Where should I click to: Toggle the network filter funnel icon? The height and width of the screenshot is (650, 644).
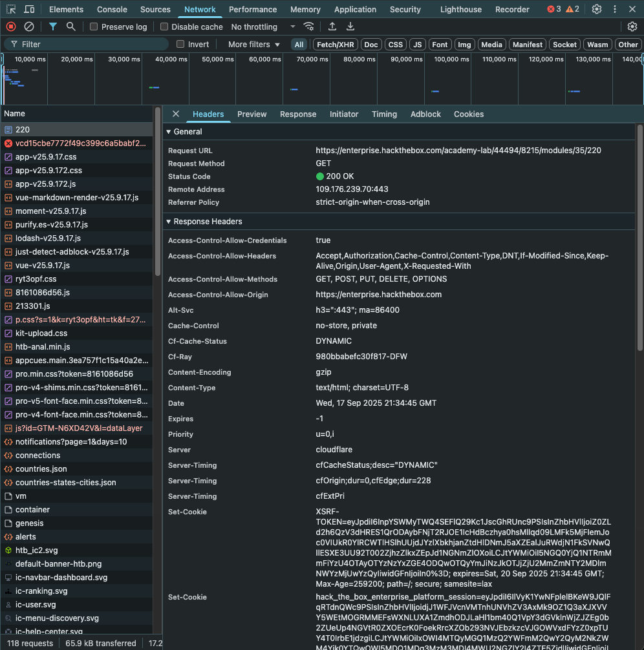53,26
